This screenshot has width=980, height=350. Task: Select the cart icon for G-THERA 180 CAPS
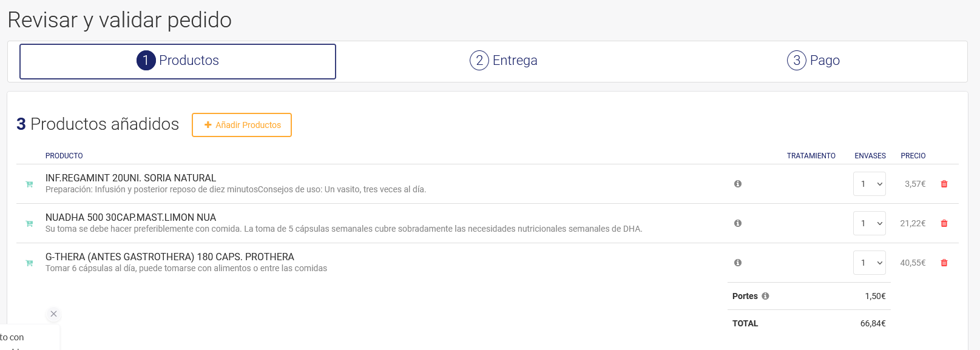point(29,263)
